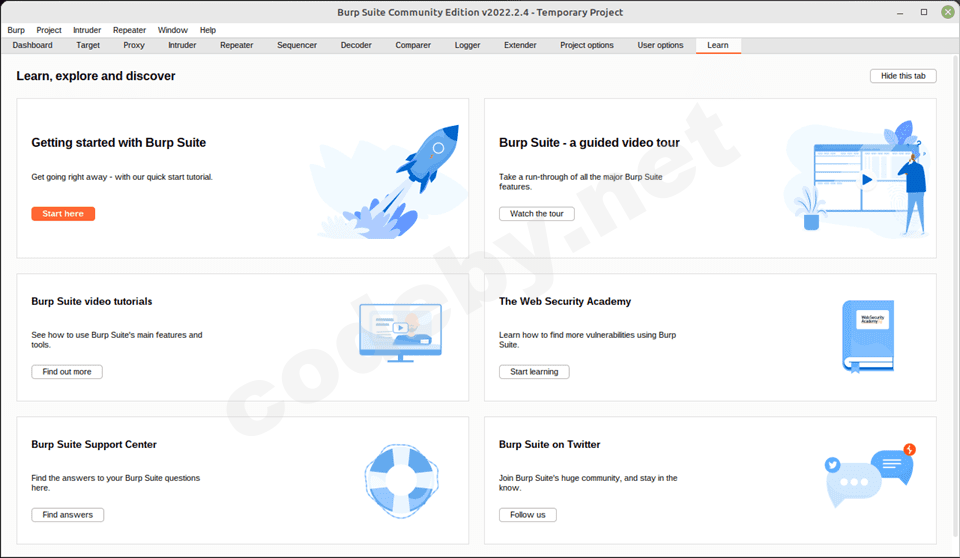
Task: Switch to the Proxy tab
Action: tap(133, 45)
